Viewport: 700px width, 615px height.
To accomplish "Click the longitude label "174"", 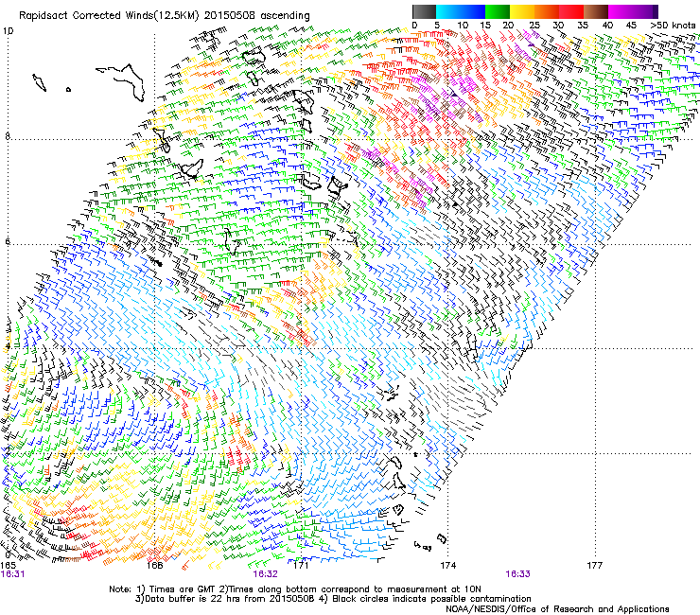I will point(447,566).
